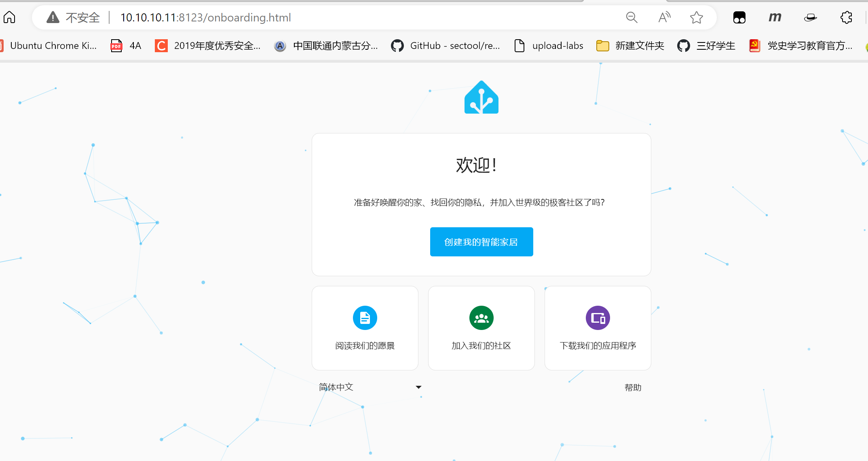Open 加入我们的社区 card

(x=482, y=328)
